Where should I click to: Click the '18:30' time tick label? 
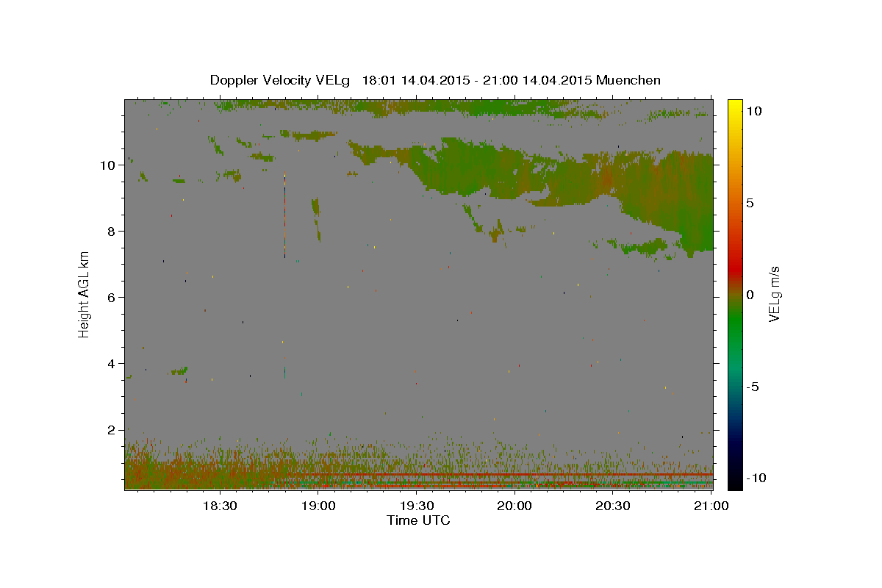219,506
